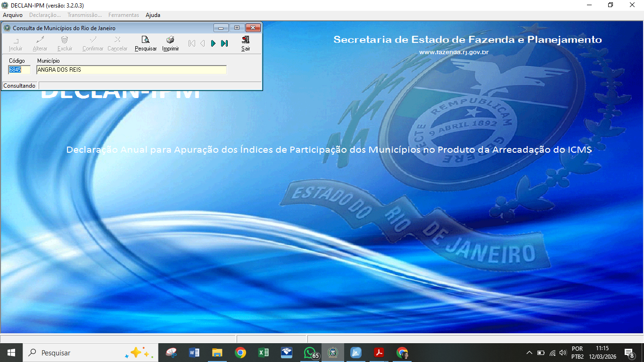Image resolution: width=644 pixels, height=362 pixels.
Task: Open the Ajuda menu
Action: coord(153,15)
